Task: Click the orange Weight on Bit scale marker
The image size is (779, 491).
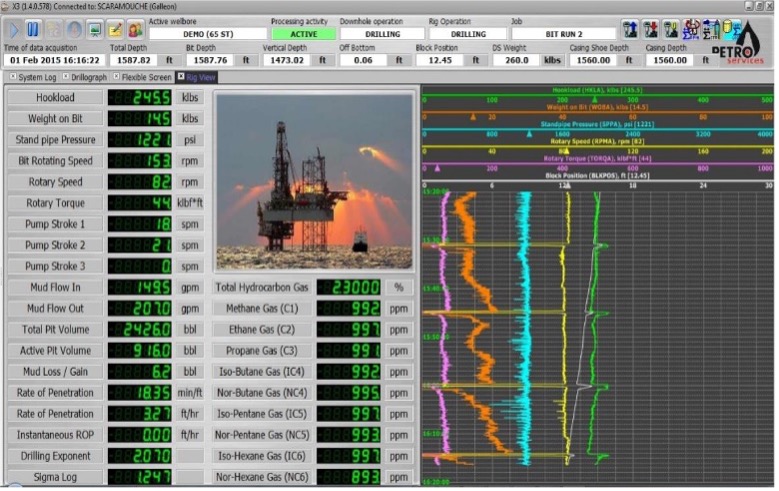Action: point(473,116)
